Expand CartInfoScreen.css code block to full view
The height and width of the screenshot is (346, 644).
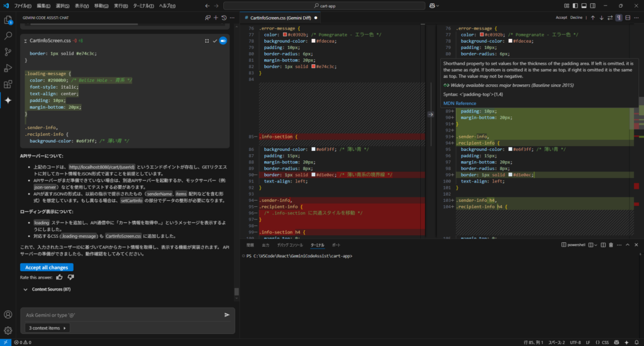click(206, 41)
